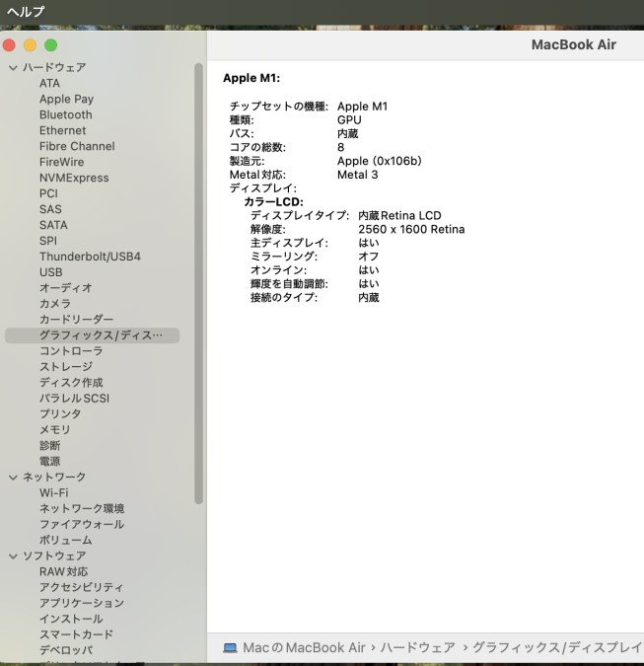
Task: Select プリンタ in the sidebar
Action: tap(60, 413)
